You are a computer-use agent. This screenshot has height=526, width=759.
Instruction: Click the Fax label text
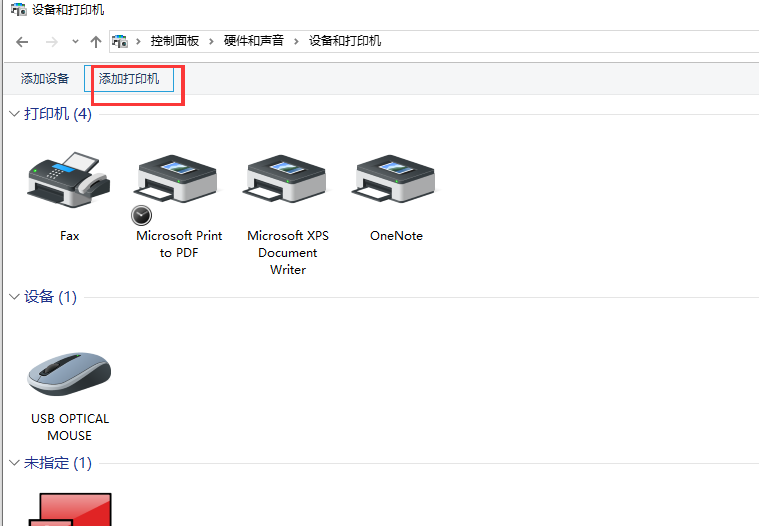69,236
